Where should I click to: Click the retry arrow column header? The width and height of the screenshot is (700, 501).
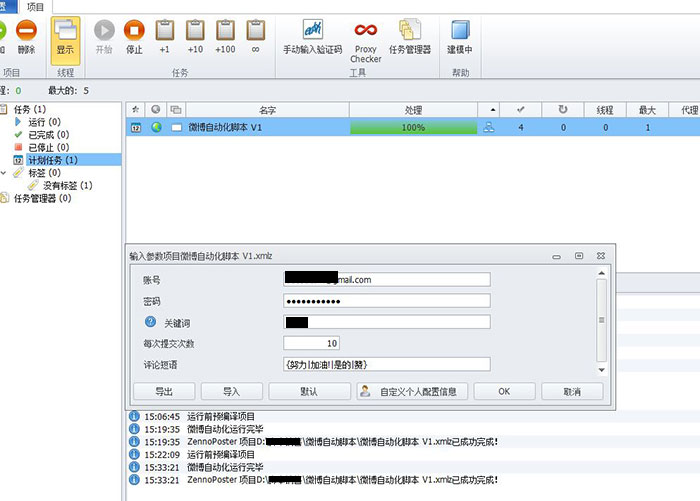tap(563, 110)
